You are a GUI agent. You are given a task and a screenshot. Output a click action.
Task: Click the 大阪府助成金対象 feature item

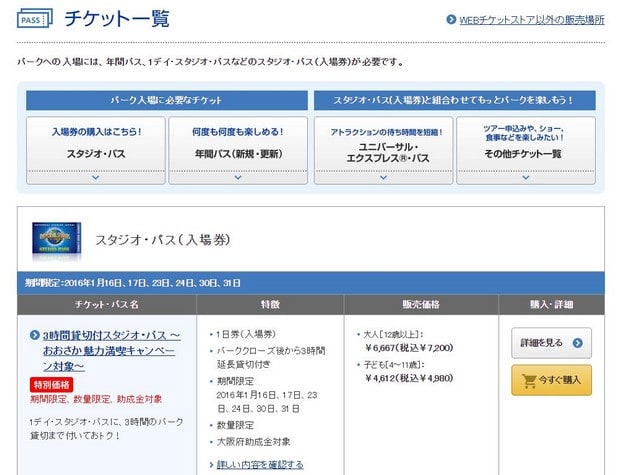click(253, 442)
